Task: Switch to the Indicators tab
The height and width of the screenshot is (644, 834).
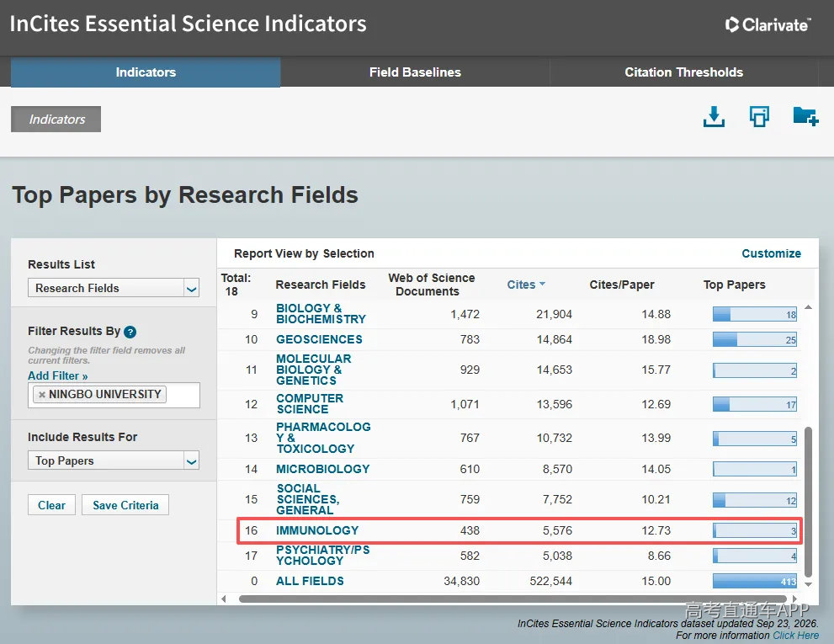Action: pos(146,72)
